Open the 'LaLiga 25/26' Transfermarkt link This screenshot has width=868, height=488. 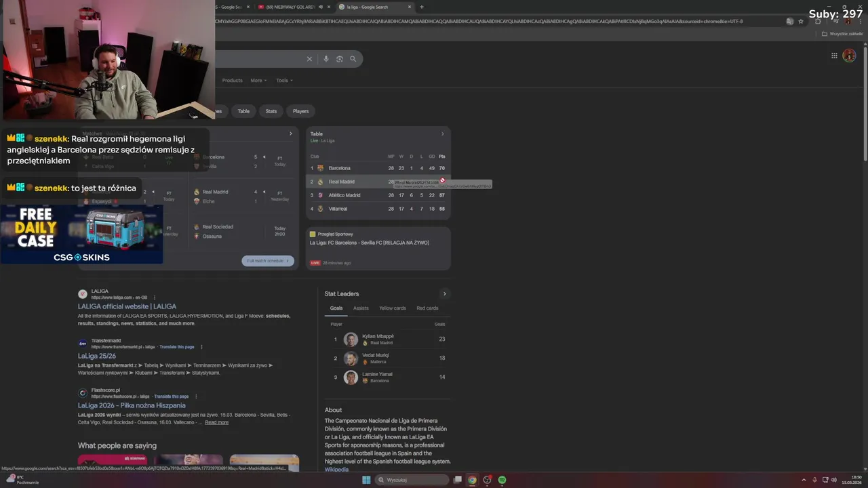[97, 356]
